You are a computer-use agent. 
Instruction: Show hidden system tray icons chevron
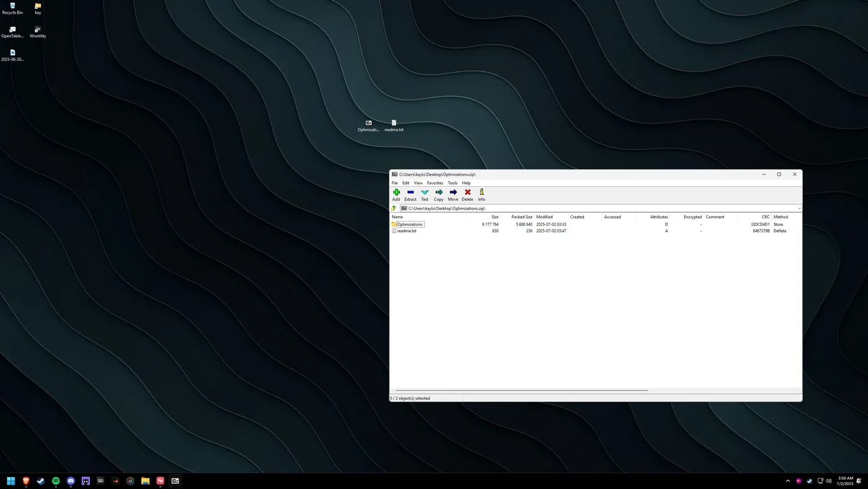pyautogui.click(x=788, y=481)
